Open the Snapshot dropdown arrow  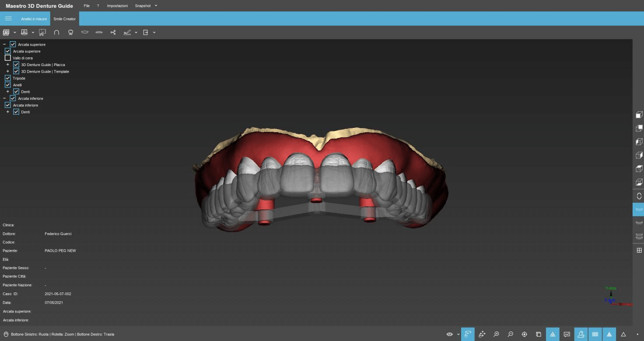[x=156, y=6]
